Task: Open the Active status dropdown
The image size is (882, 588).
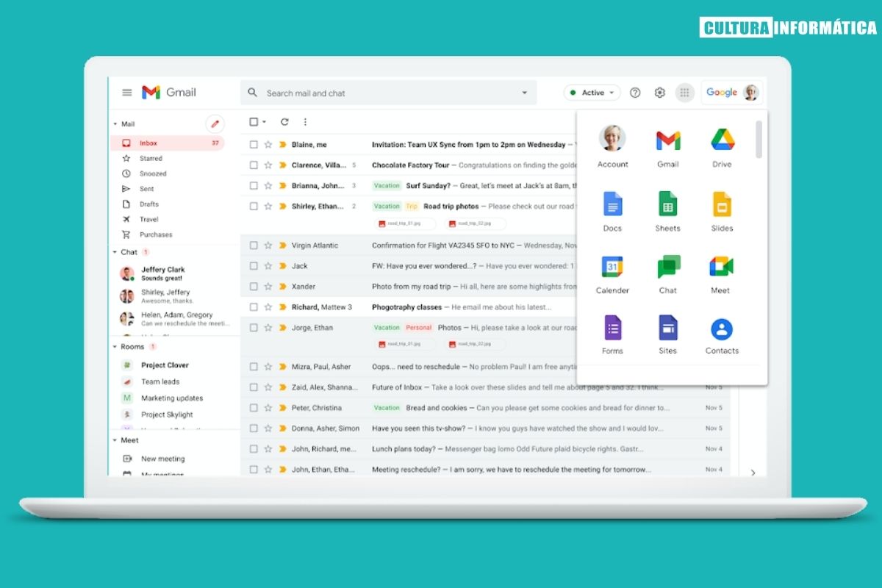Action: (x=592, y=93)
